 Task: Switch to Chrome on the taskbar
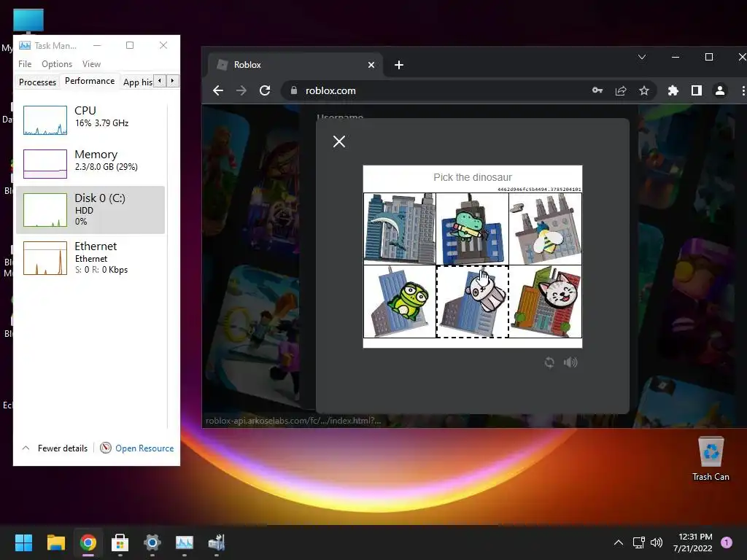point(88,542)
